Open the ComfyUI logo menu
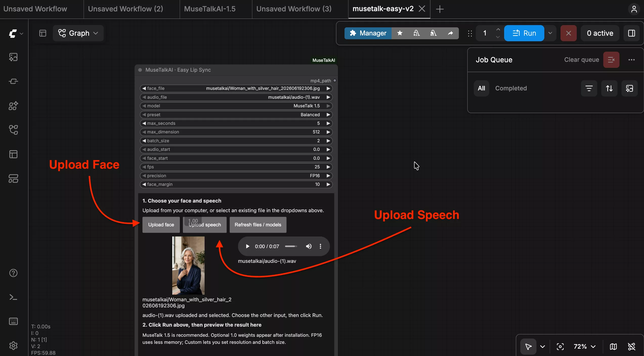 (x=16, y=33)
